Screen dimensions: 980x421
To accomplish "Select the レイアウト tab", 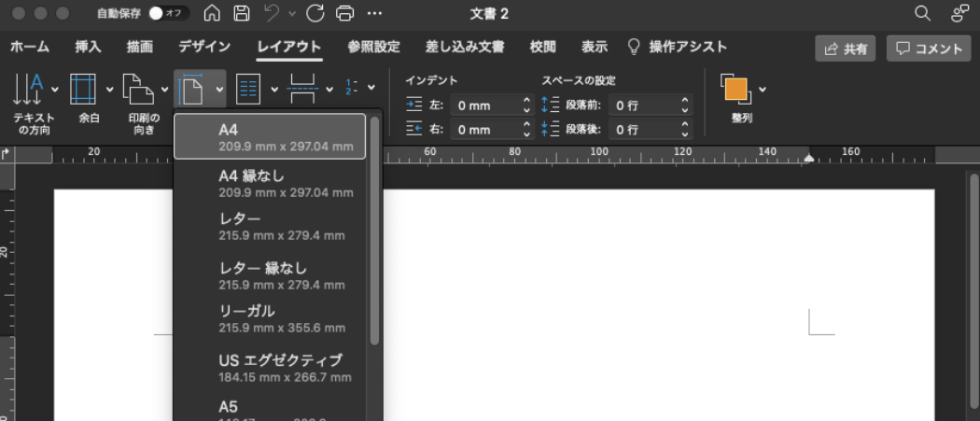I will [289, 47].
